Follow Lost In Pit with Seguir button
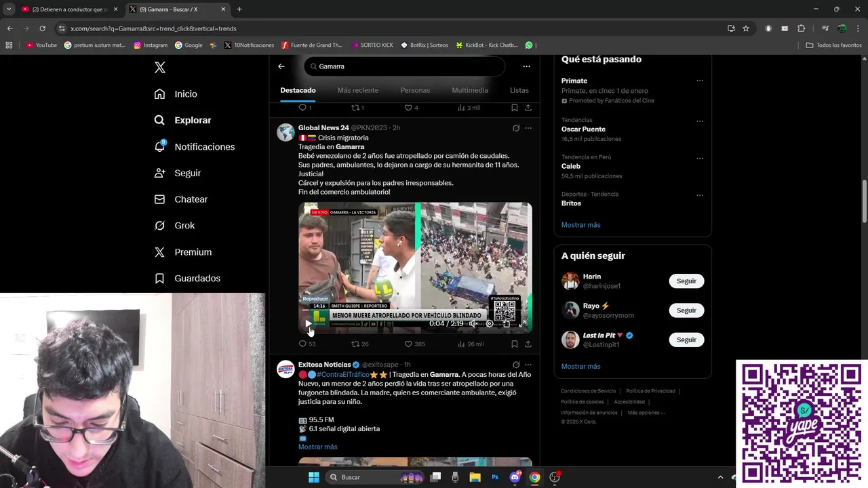 tap(686, 340)
